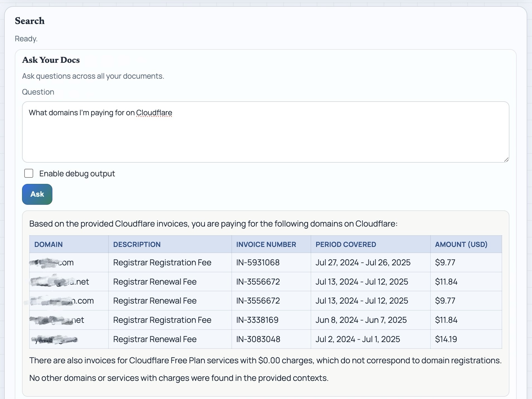Click the underlined word Cloudflare in question

point(154,113)
